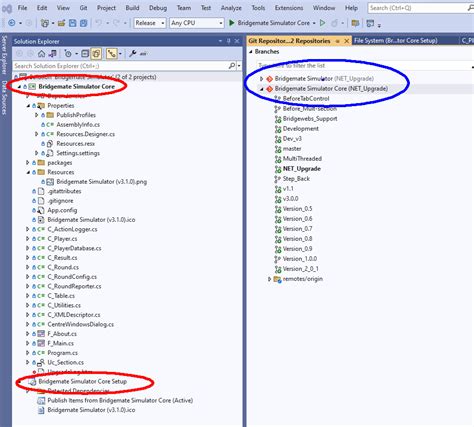Select Publish Items from Bridgemate Simulator Core
The height and width of the screenshot is (427, 474).
point(120,400)
